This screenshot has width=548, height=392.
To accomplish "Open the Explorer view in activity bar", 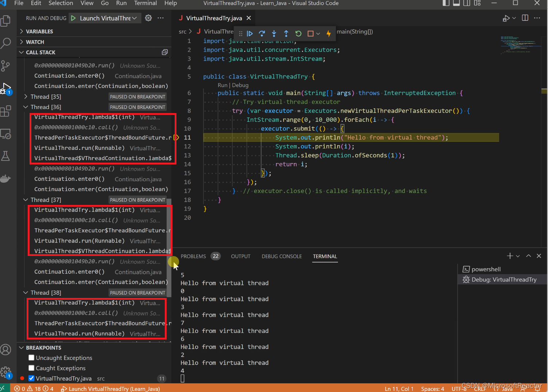I will click(6, 20).
